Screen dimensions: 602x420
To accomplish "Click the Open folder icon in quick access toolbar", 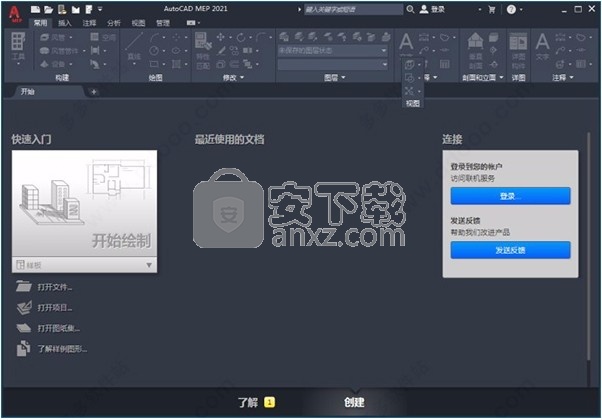I will pyautogui.click(x=48, y=9).
